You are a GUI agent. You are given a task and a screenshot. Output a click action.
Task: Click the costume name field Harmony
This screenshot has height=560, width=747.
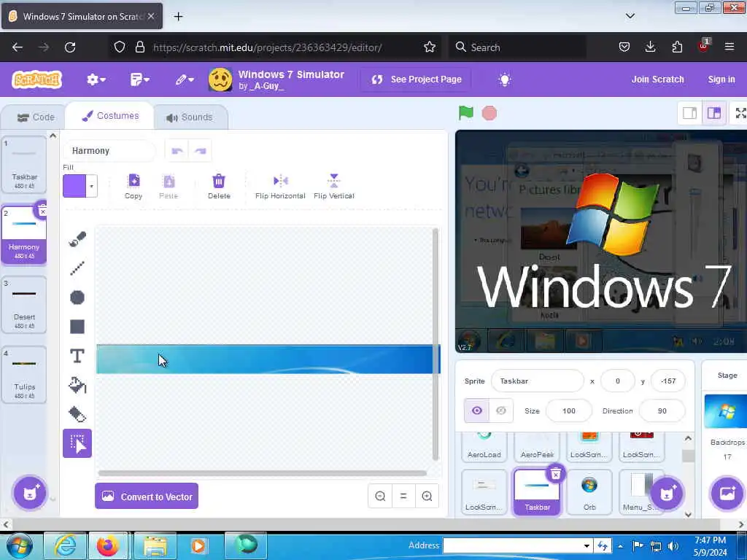pyautogui.click(x=109, y=151)
